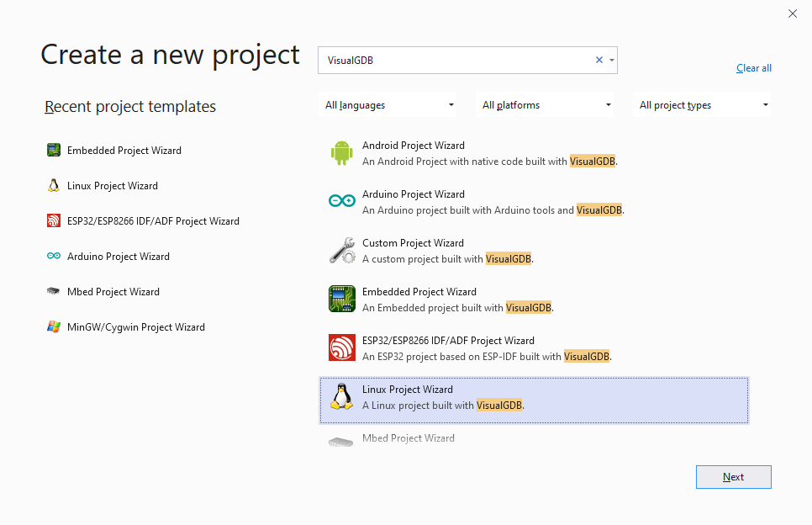Click the Custom Project Wizard wrench icon
The image size is (812, 525).
click(x=341, y=251)
